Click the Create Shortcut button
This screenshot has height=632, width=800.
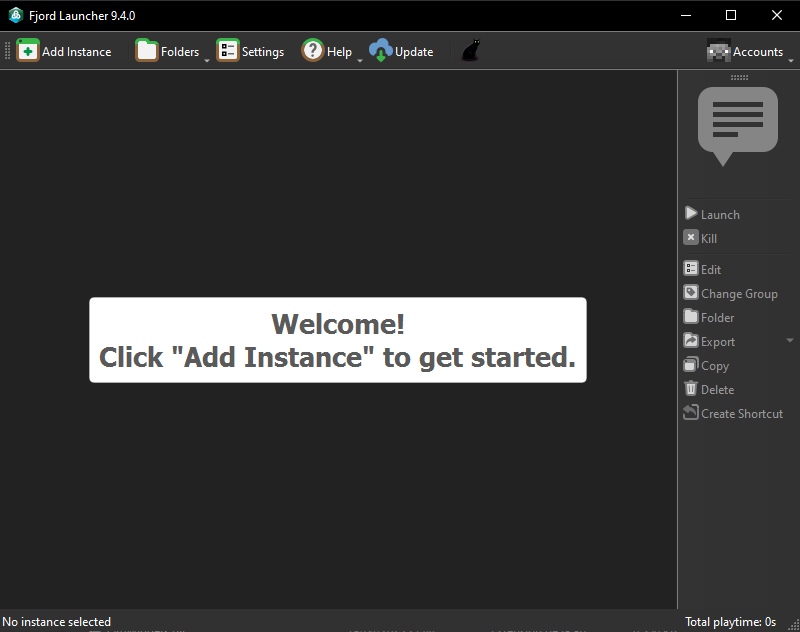pos(733,413)
